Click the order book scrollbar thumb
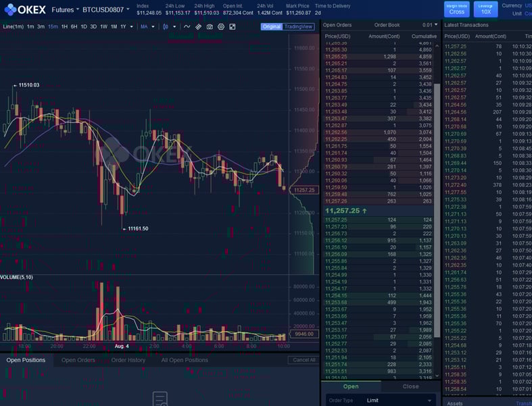Screen dimensions: 532x406 tap(437, 210)
